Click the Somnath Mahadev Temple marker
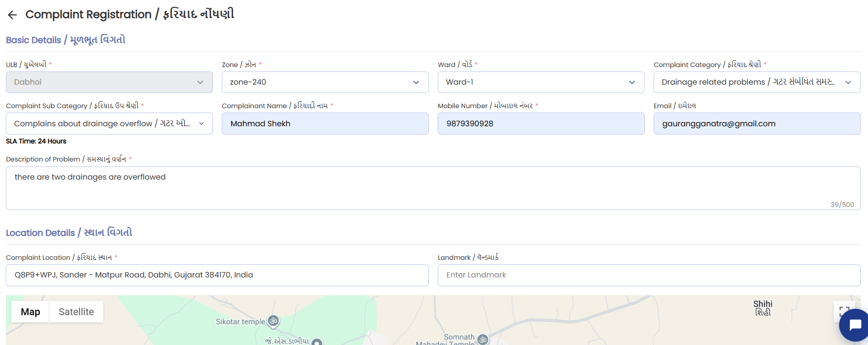Screen dimensions: 868x345 click(x=483, y=339)
